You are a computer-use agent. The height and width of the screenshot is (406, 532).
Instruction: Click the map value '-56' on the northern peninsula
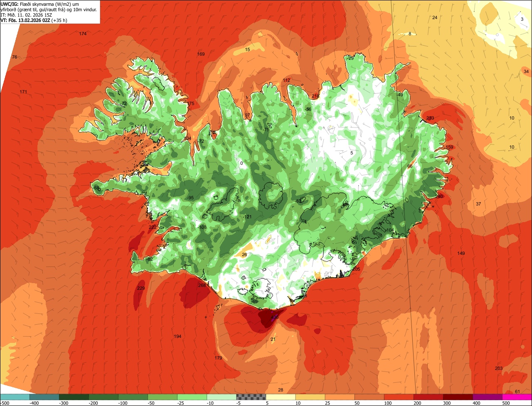point(308,109)
